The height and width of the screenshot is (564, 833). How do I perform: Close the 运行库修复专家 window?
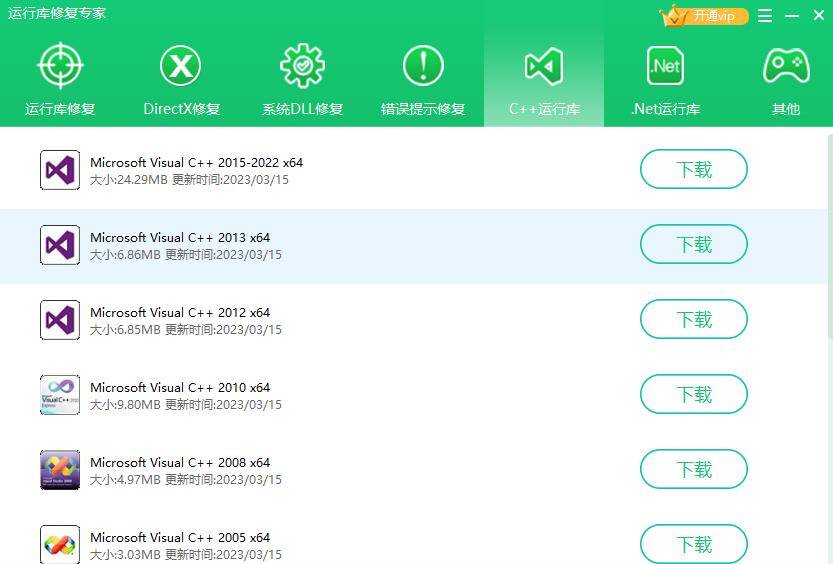click(819, 16)
